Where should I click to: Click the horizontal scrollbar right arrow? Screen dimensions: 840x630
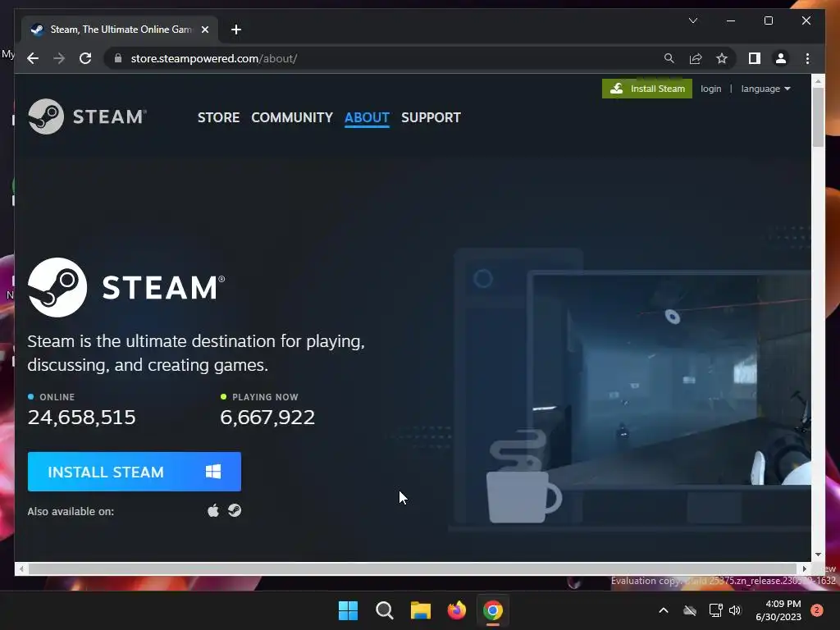click(x=804, y=569)
